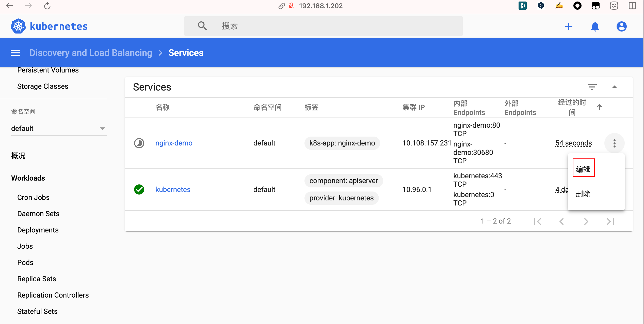Screen dimensions: 644x324
Task: Click the Kubernetes helm logo
Action: coord(18,26)
